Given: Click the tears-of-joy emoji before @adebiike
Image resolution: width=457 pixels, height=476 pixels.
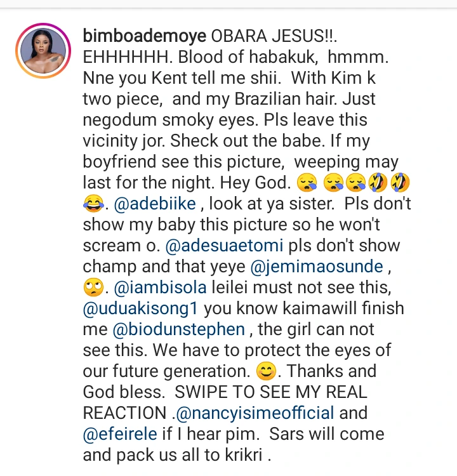Looking at the screenshot, I should pos(93,203).
